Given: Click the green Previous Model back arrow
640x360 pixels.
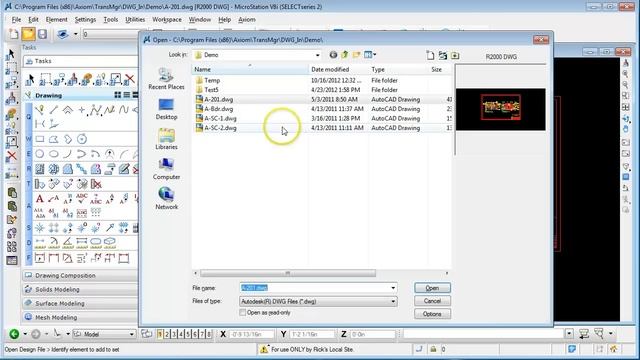Looking at the screenshot, I should pos(14,334).
